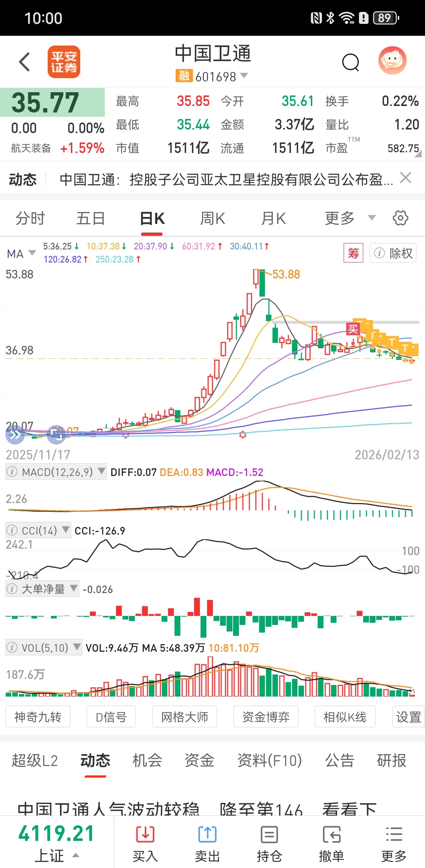The image size is (425, 868).
Task: Open the 公告 tab
Action: [340, 760]
